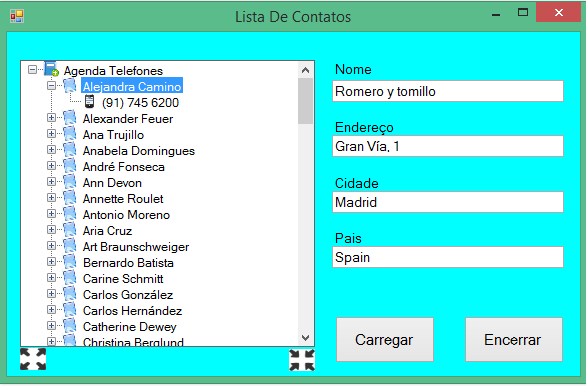Click the contact icon next to Carine Schmitt
This screenshot has height=386, width=586.
point(70,278)
